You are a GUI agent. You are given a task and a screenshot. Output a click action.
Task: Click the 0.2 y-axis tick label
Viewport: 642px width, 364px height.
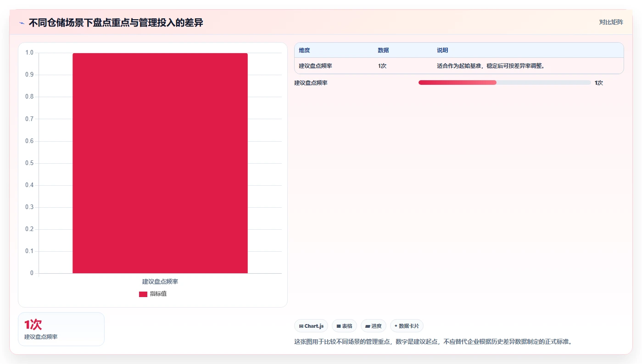29,229
